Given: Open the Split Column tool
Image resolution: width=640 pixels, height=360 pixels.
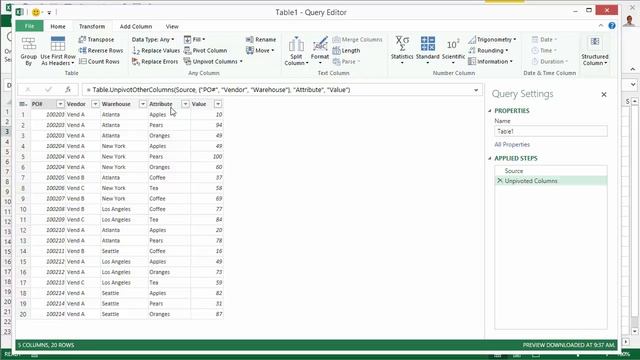Looking at the screenshot, I should (296, 50).
